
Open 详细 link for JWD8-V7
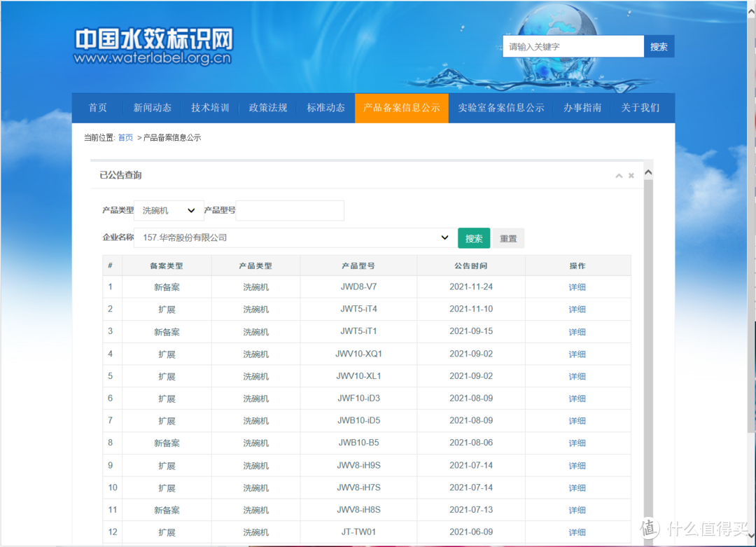(577, 287)
